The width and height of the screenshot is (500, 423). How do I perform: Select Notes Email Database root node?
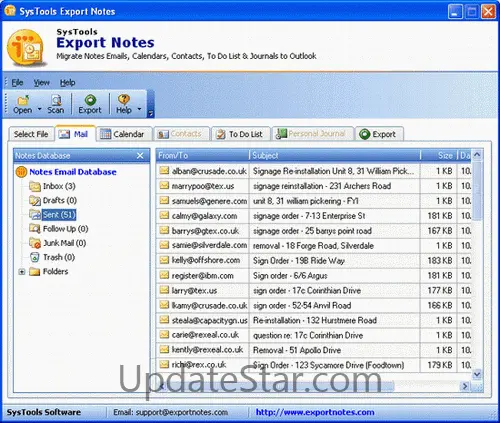(73, 172)
